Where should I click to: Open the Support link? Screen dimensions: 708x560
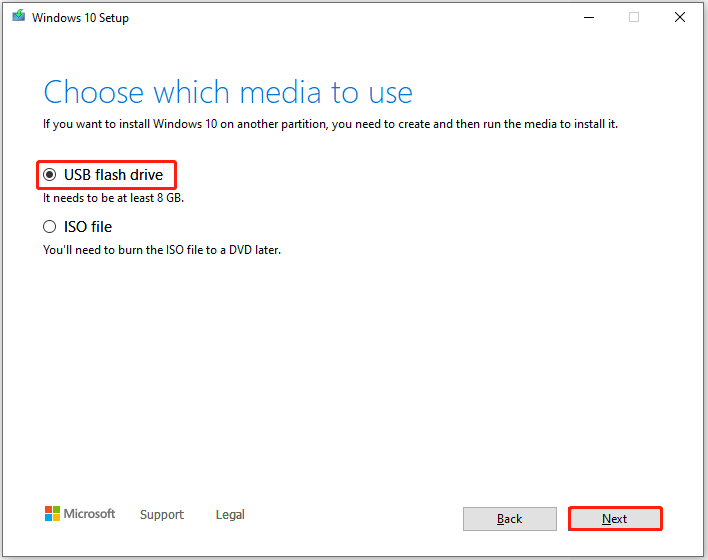tap(161, 515)
